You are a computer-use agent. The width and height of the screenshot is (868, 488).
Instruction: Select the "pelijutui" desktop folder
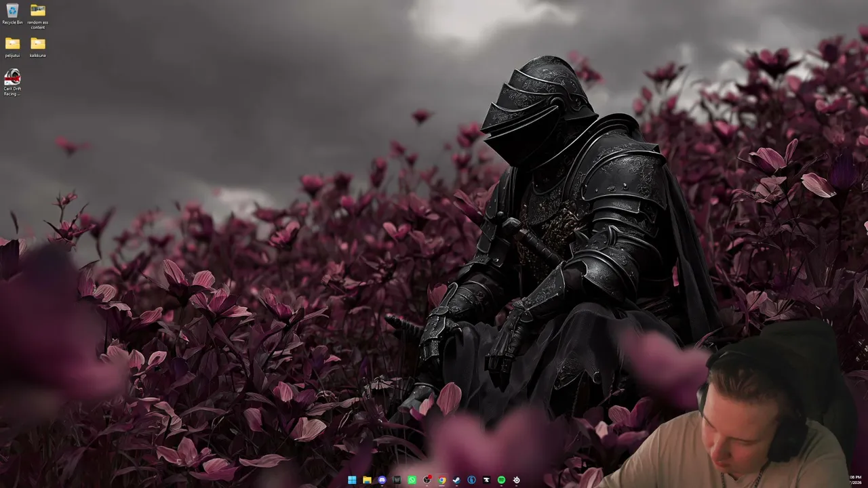[x=12, y=47]
